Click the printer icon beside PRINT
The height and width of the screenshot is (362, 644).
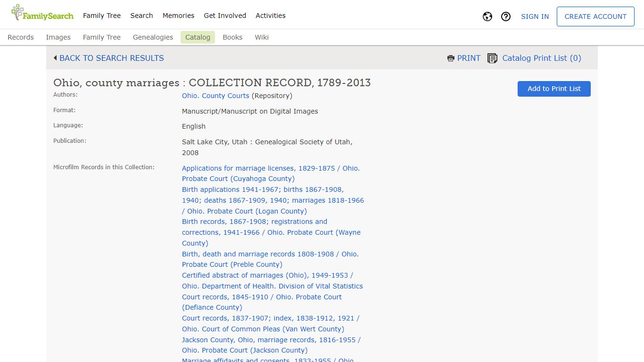tap(451, 58)
